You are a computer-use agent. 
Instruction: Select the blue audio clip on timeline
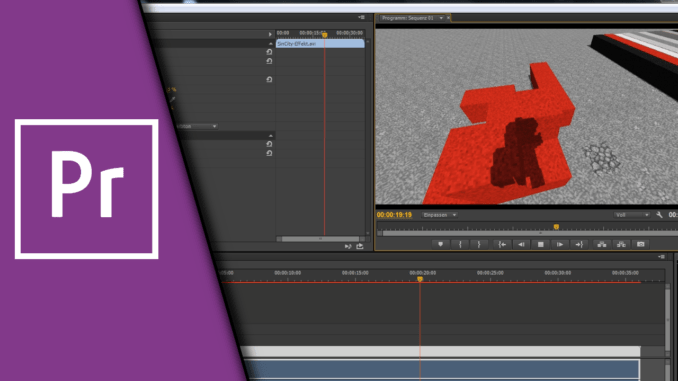point(442,370)
